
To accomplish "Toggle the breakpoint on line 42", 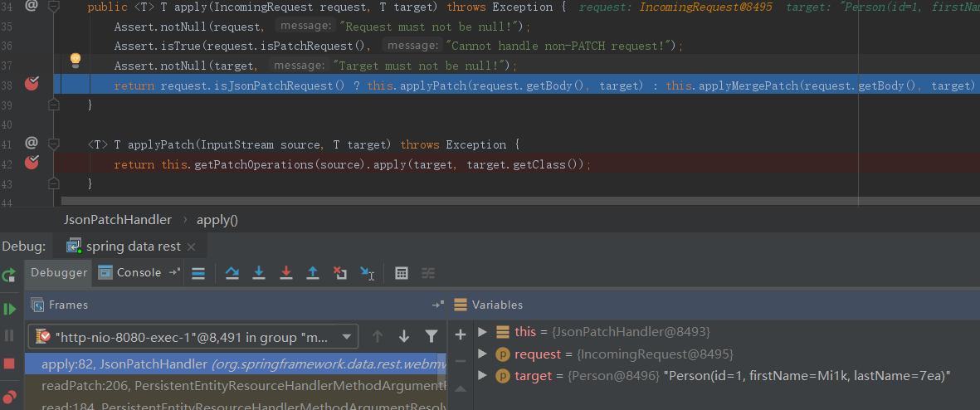I will [32, 163].
